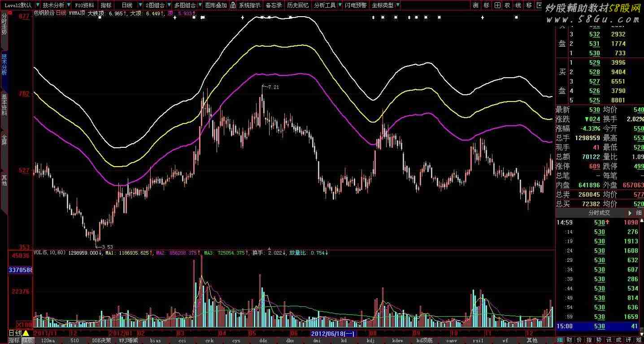Click the F10资料 toolbar item
Viewport: 644px width, 344px height.
[x=84, y=5]
